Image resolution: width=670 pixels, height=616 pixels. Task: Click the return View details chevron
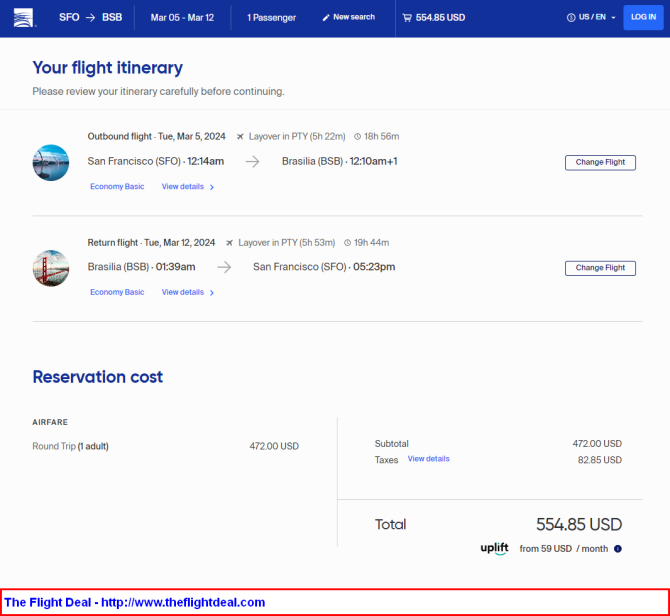[212, 293]
